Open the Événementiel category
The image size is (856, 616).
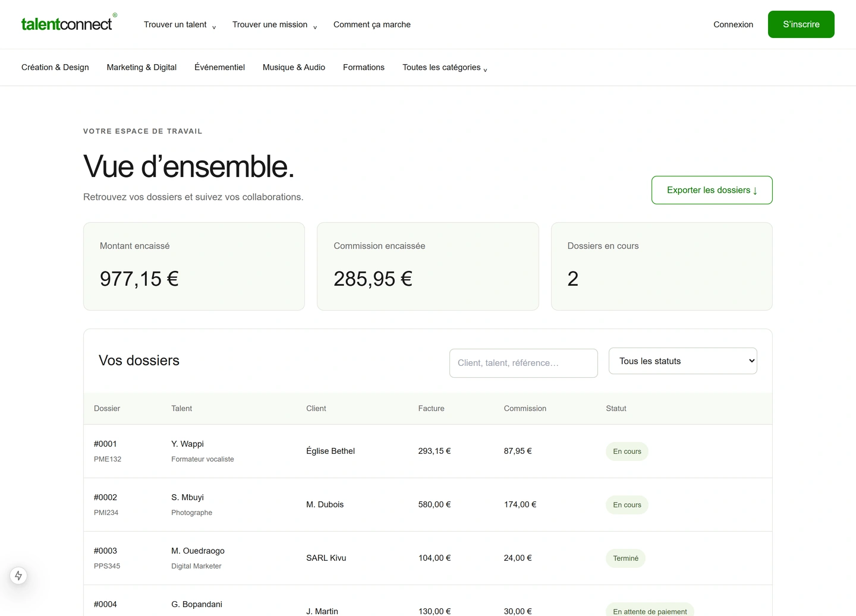(219, 67)
